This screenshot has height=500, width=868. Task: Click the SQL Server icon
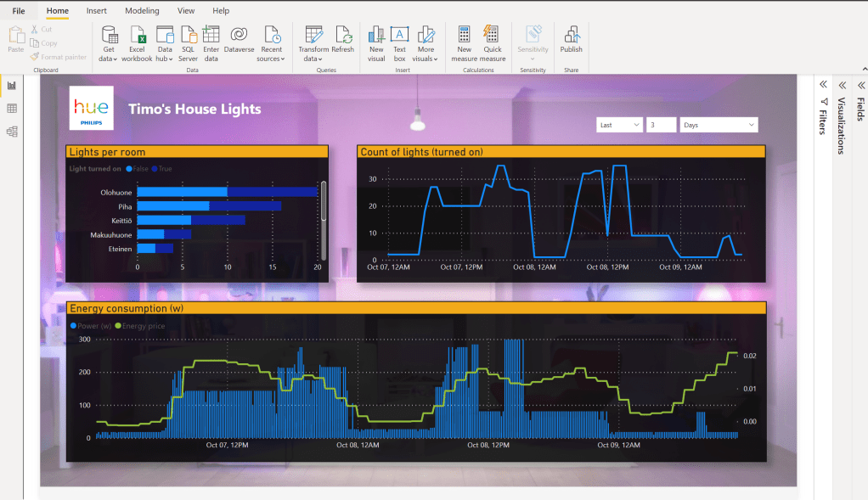click(189, 35)
